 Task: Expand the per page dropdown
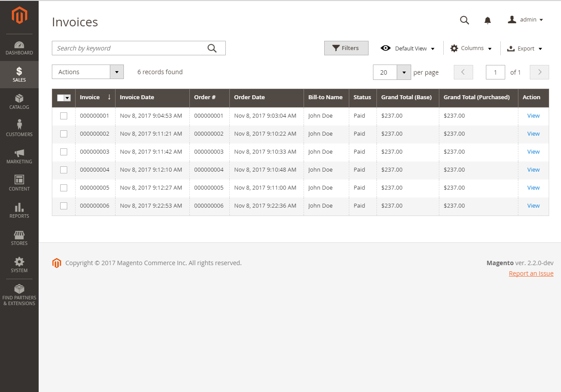(x=404, y=72)
